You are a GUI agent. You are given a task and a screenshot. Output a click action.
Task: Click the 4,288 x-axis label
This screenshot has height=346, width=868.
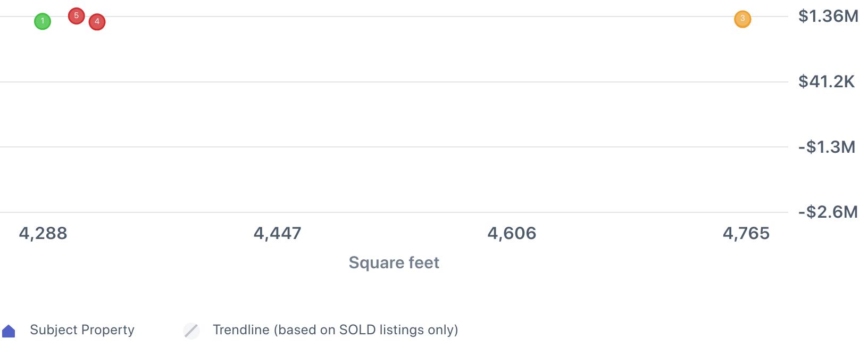click(x=43, y=233)
